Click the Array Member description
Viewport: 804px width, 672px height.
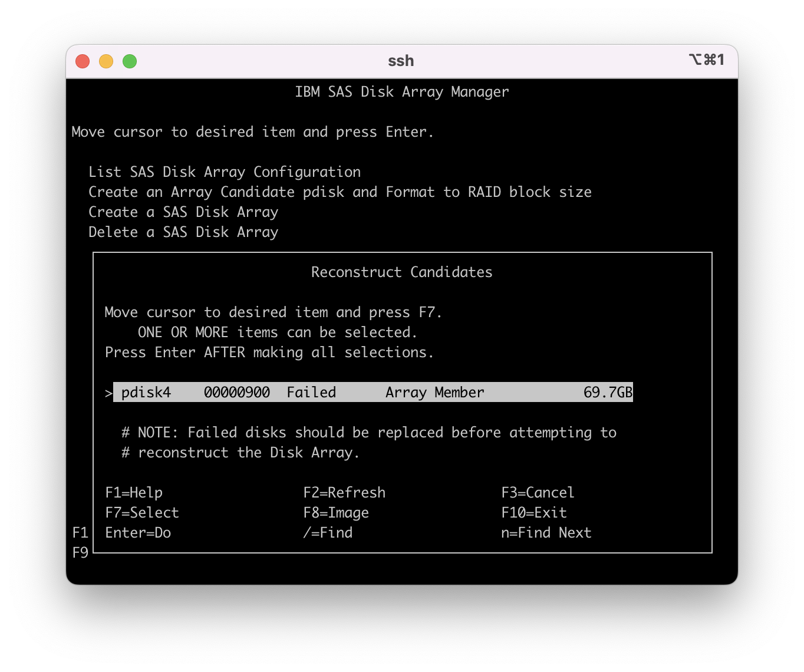[x=435, y=393]
